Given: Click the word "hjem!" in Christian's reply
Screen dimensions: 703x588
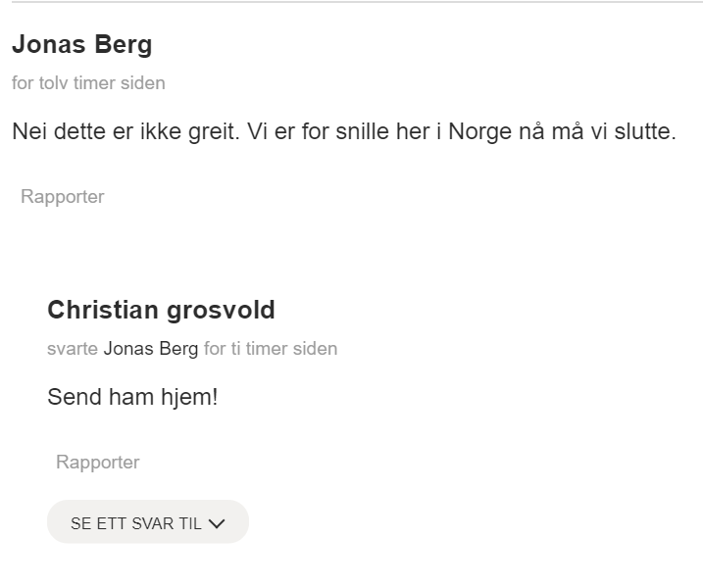Looking at the screenshot, I should 189,398.
